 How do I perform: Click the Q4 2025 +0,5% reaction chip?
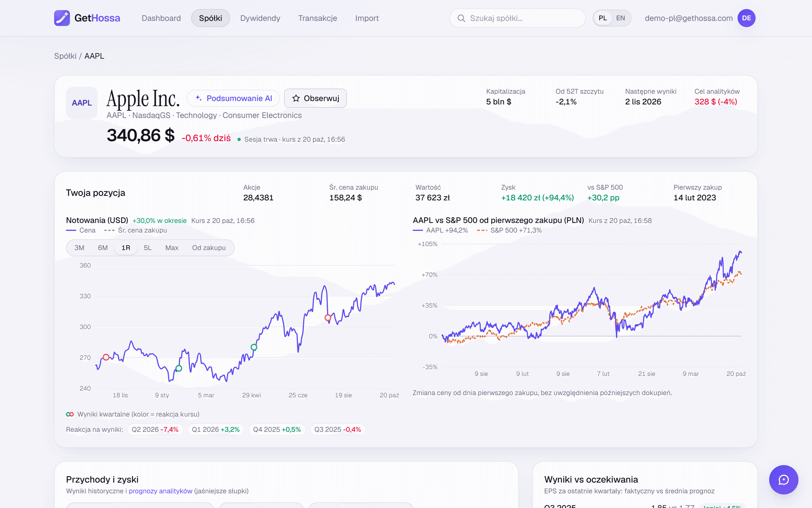(x=277, y=429)
